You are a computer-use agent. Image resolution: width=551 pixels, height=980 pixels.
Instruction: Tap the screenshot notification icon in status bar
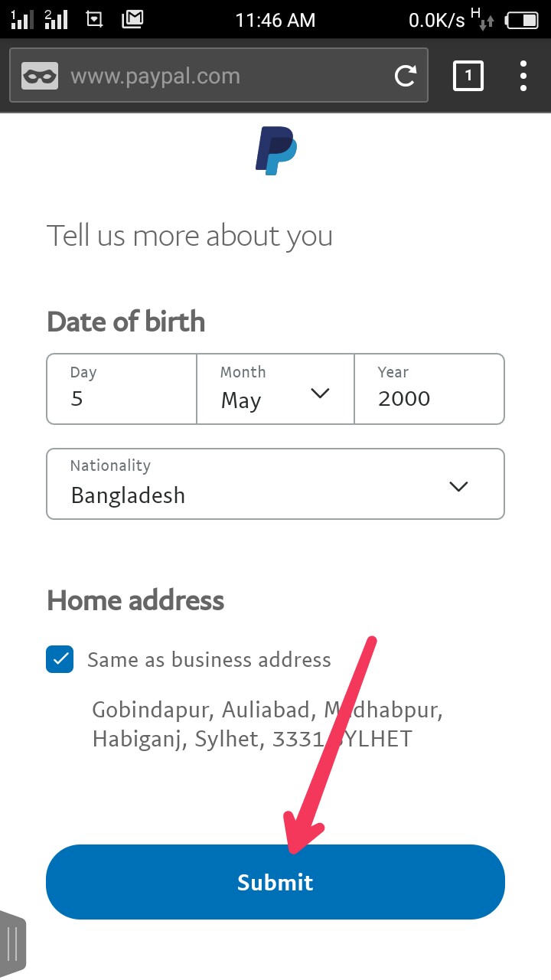(95, 19)
